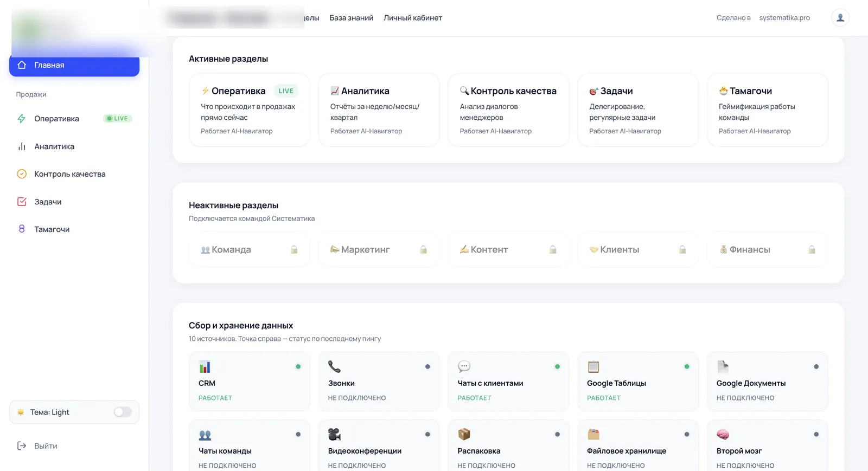Click the brain icon on Второй мозг

tap(723, 435)
